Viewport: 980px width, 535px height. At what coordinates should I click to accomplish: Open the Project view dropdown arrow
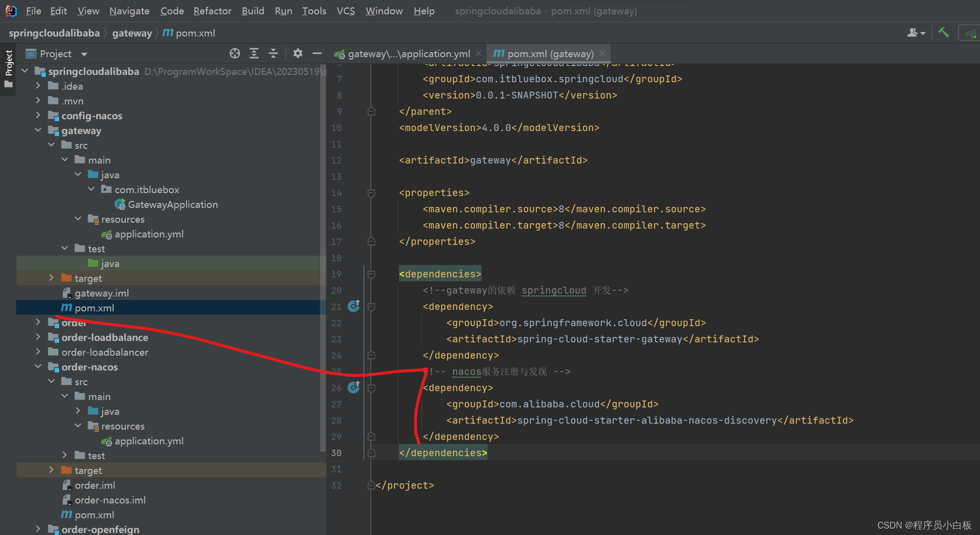coord(84,54)
